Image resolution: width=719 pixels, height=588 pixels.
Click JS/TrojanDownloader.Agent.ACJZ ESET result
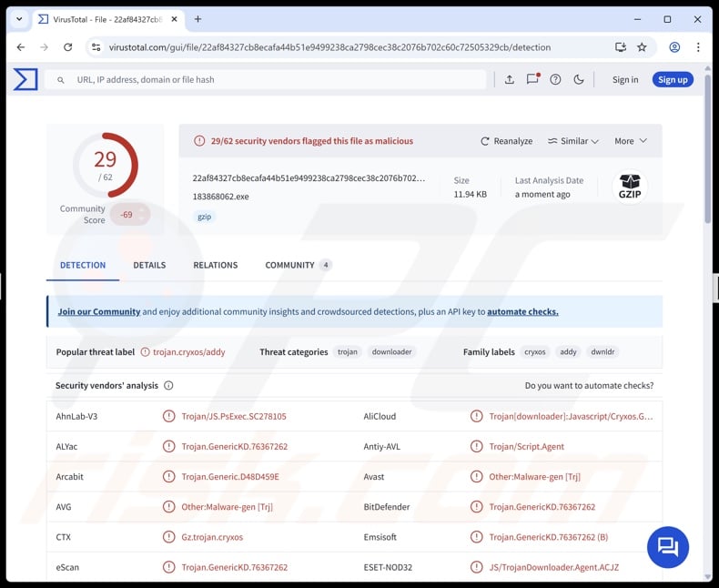click(x=554, y=567)
